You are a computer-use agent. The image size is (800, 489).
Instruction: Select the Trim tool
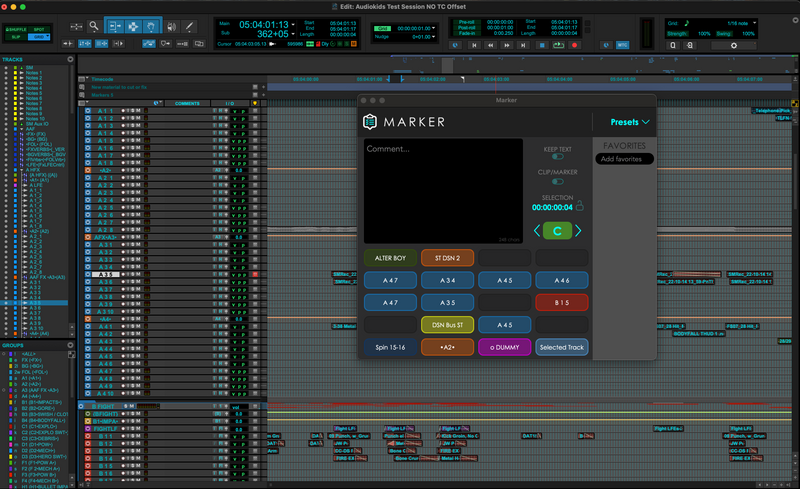coord(115,26)
